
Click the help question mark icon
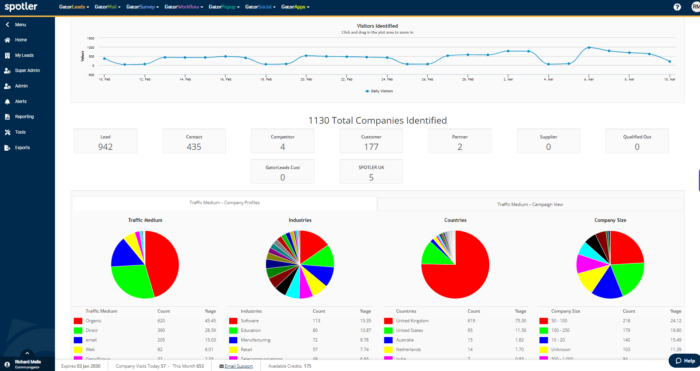tap(677, 7)
